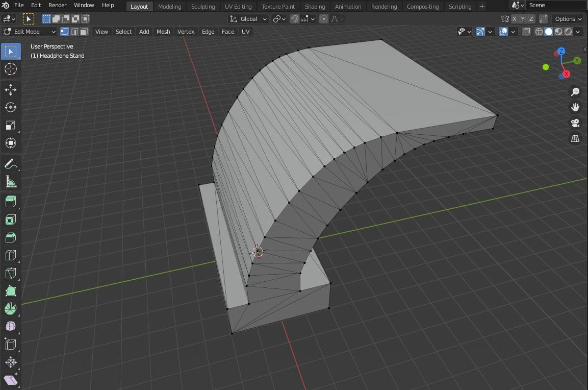
Task: Switch to UV Editing workspace tab
Action: tap(238, 7)
